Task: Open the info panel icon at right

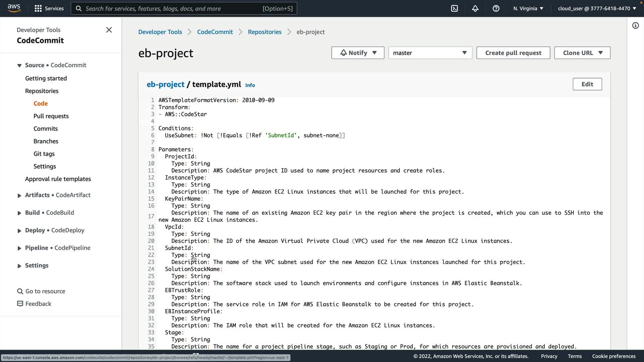Action: click(635, 25)
